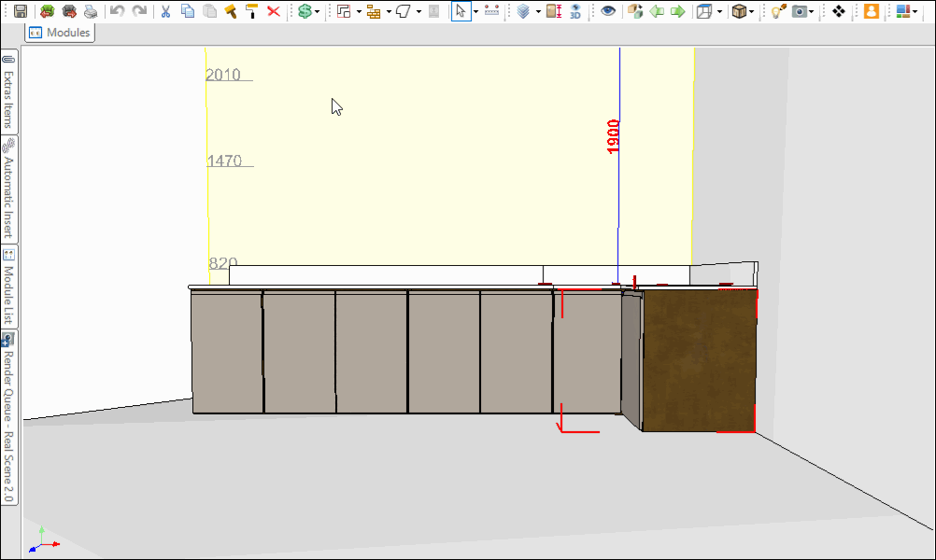Click the green left arrow icon
This screenshot has height=560, width=936.
(x=657, y=11)
